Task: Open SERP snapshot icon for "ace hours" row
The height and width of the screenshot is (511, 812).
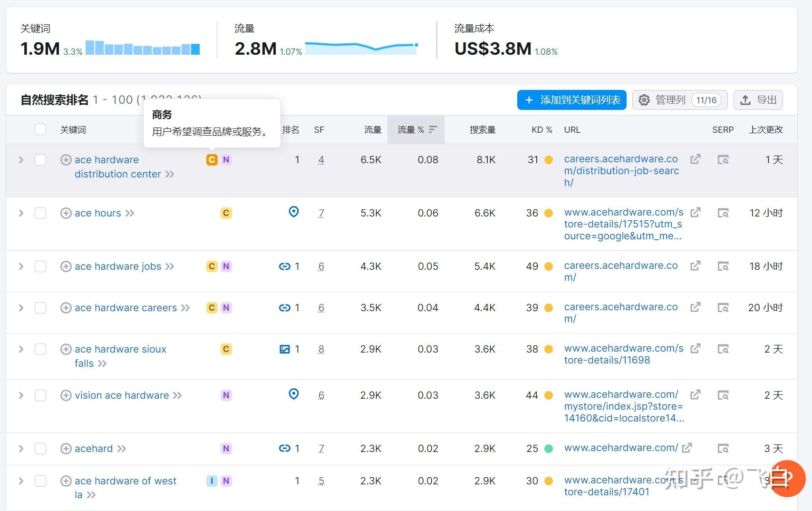Action: tap(723, 213)
